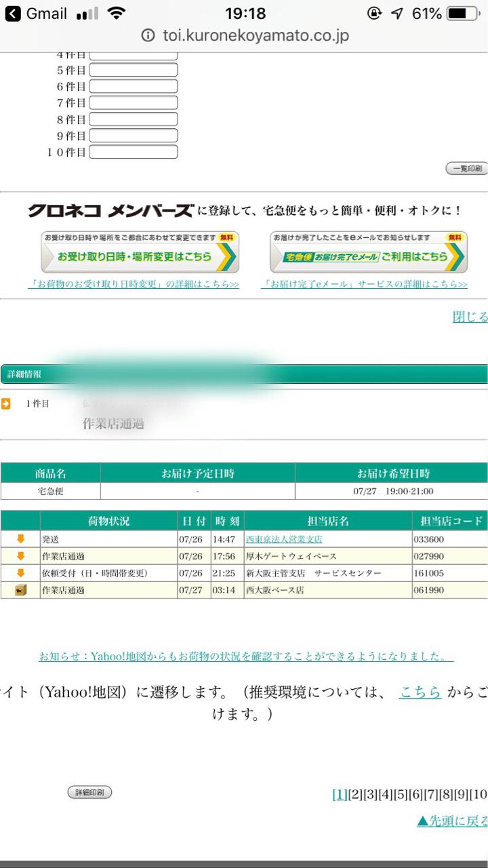Click the orange arrow next to 1件目
This screenshot has width=488, height=868.
pos(6,404)
